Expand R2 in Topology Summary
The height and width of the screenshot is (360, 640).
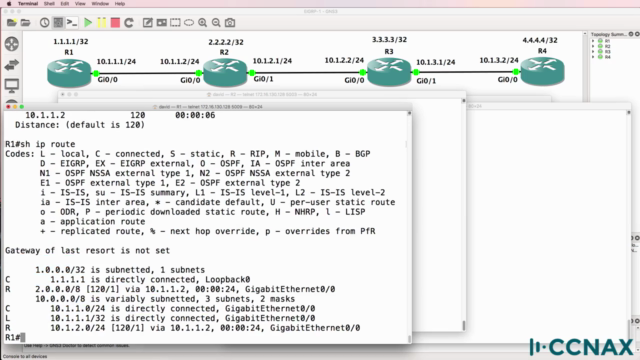[x=593, y=46]
